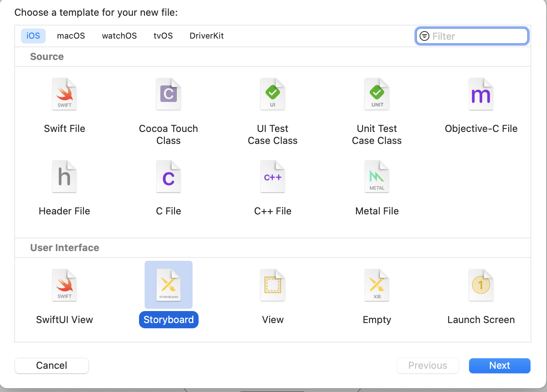Click the Empty template label
The height and width of the screenshot is (392, 547).
[x=377, y=320]
